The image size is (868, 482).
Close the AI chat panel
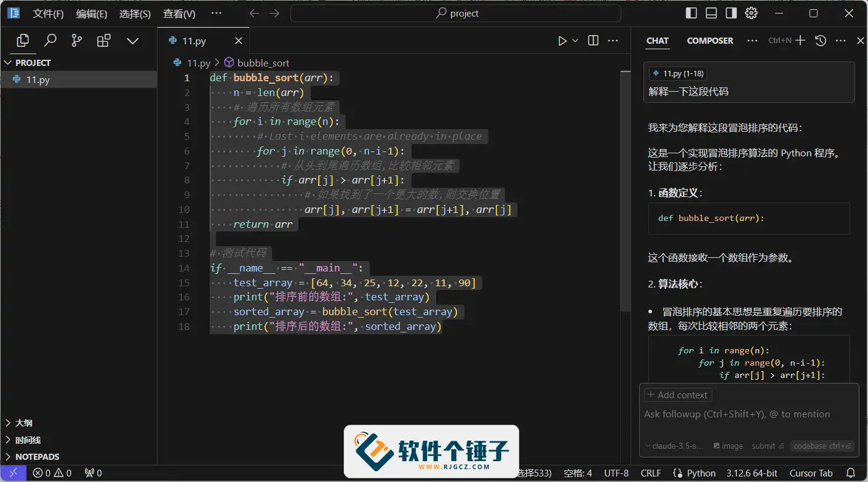click(x=860, y=41)
